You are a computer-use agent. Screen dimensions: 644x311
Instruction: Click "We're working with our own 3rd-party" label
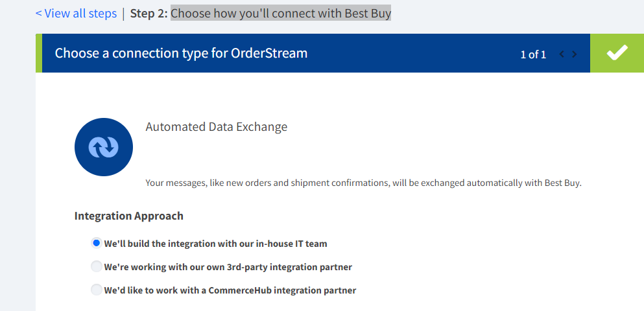(x=228, y=267)
